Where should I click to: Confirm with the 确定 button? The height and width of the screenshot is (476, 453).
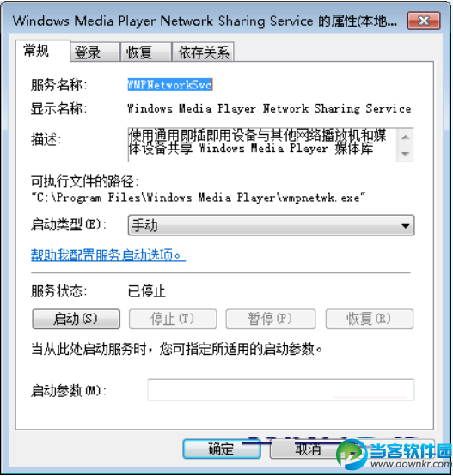tap(222, 449)
